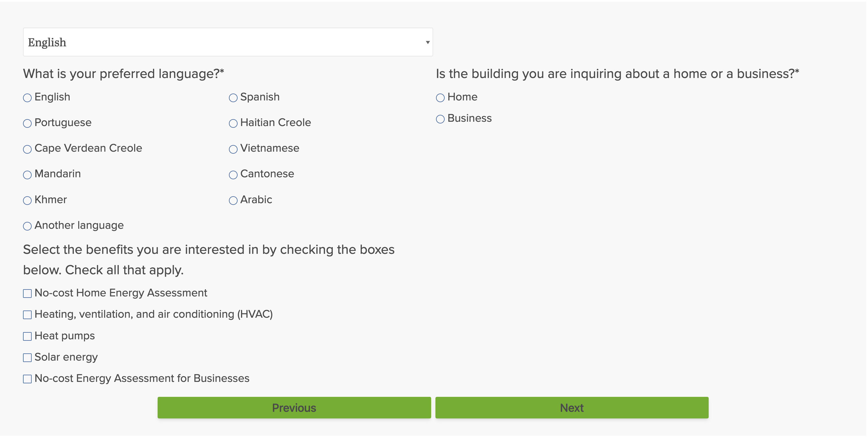This screenshot has width=868, height=438.
Task: Enable the HVAC benefit checkbox
Action: [x=27, y=315]
